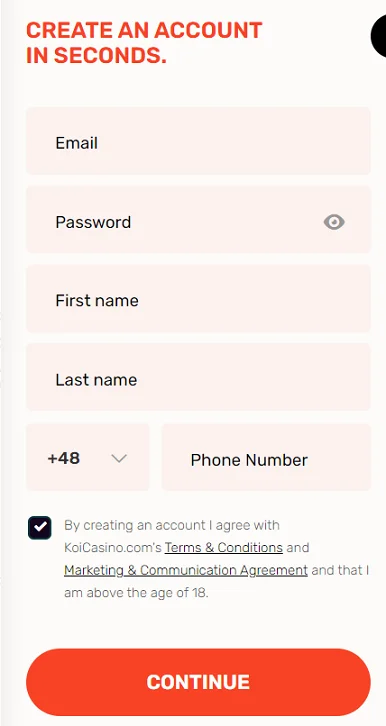Screen dimensions: 386x726
Task: Select the +48 dialing code text
Action: pos(64,458)
